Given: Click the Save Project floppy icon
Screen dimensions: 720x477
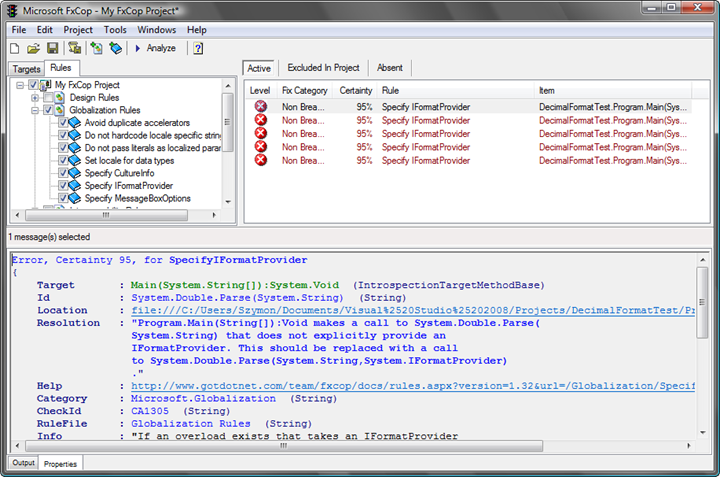Looking at the screenshot, I should click(53, 48).
